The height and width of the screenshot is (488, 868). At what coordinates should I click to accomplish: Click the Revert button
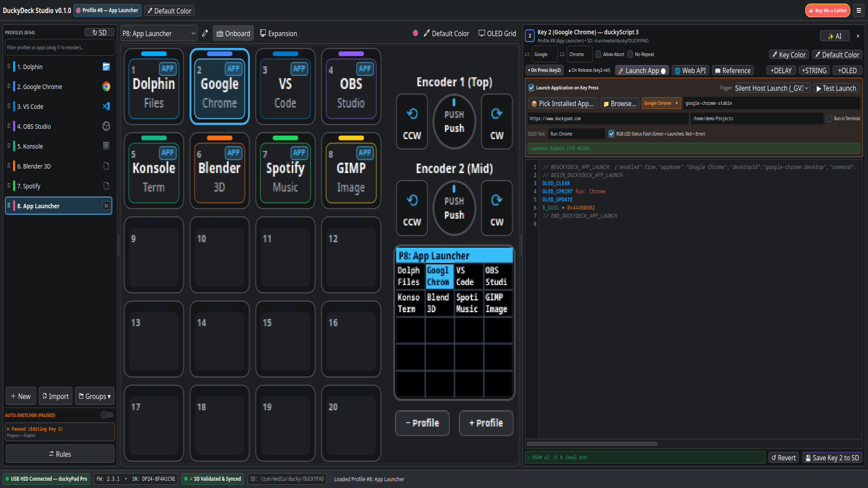coord(783,458)
